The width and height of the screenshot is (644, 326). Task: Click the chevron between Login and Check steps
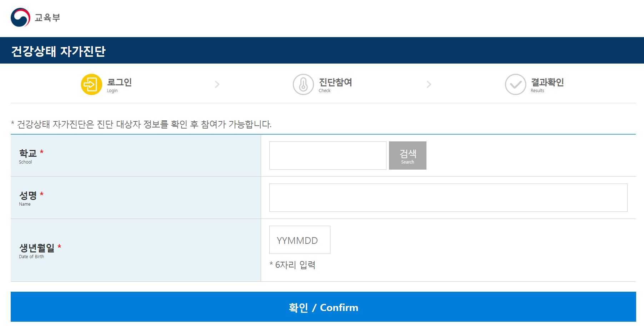point(217,84)
